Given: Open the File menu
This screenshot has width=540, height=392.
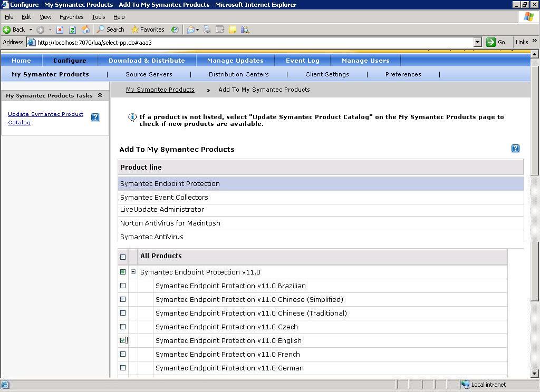Looking at the screenshot, I should (x=9, y=17).
